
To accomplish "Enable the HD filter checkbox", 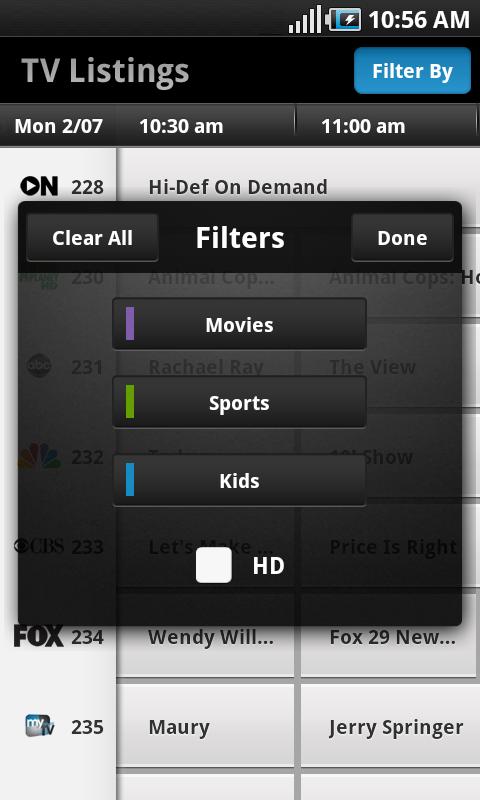I will point(214,565).
